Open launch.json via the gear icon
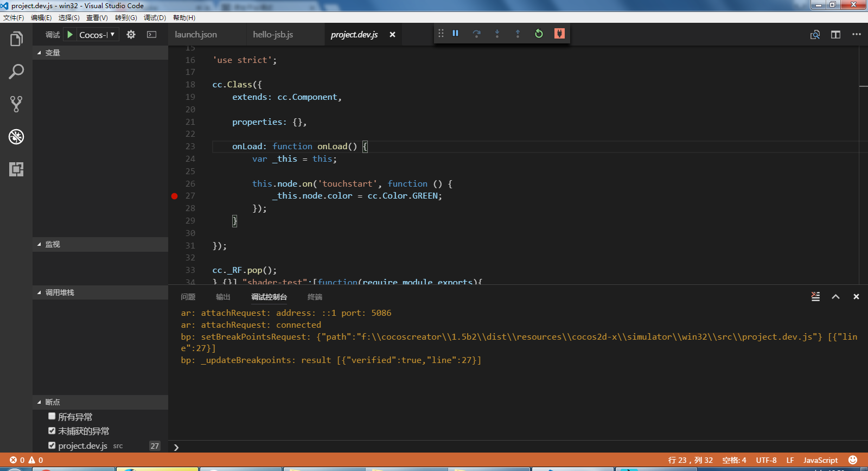Viewport: 868px width, 471px height. pyautogui.click(x=131, y=35)
